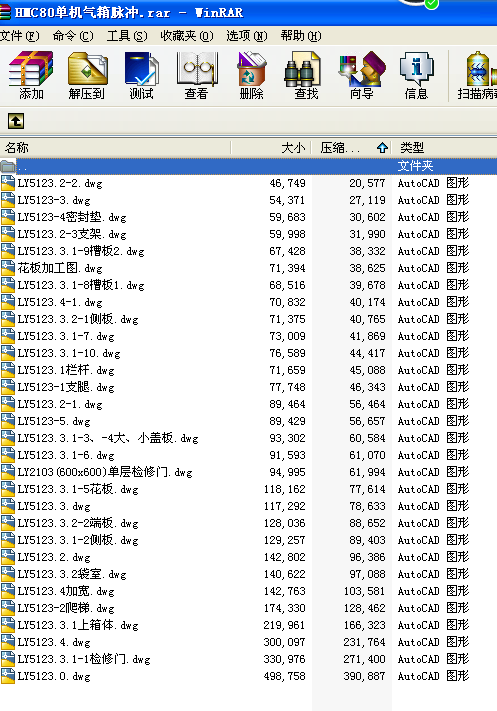Select file LY5123.3.1-1检修门.dwg

coord(84,659)
